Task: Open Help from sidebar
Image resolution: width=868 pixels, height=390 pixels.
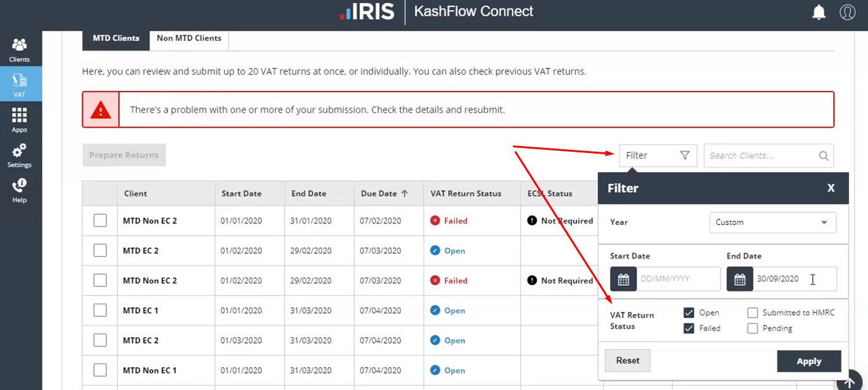Action: pyautogui.click(x=20, y=189)
